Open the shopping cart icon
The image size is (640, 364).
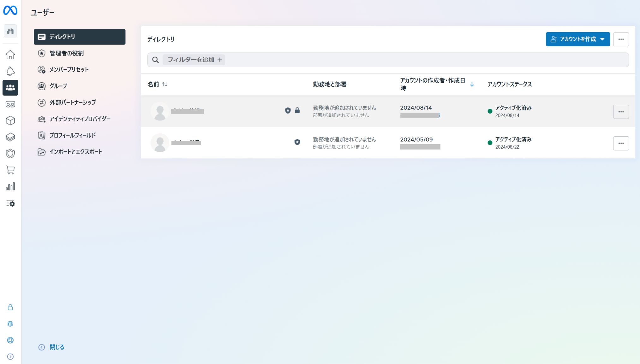(10, 170)
